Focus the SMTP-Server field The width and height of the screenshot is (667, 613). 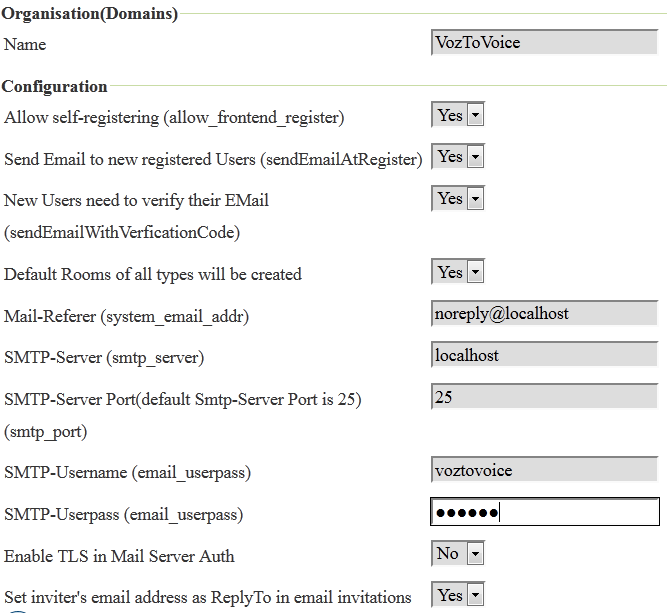(x=544, y=356)
